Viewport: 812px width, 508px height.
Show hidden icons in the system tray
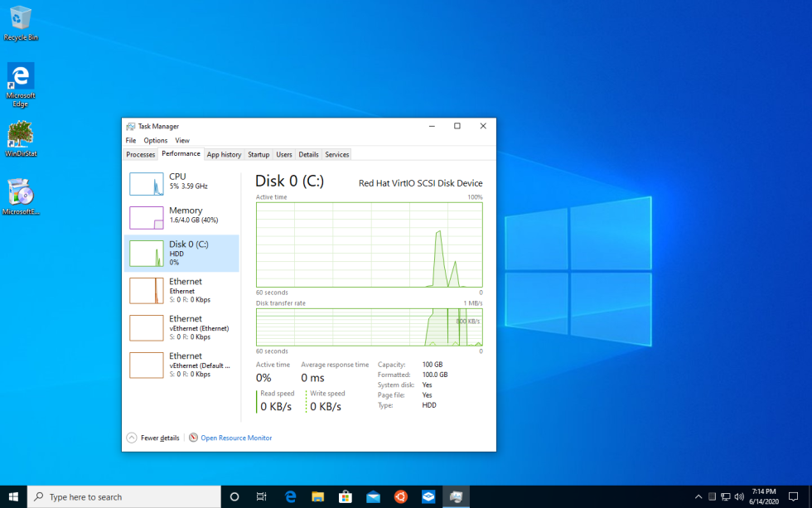pos(698,496)
